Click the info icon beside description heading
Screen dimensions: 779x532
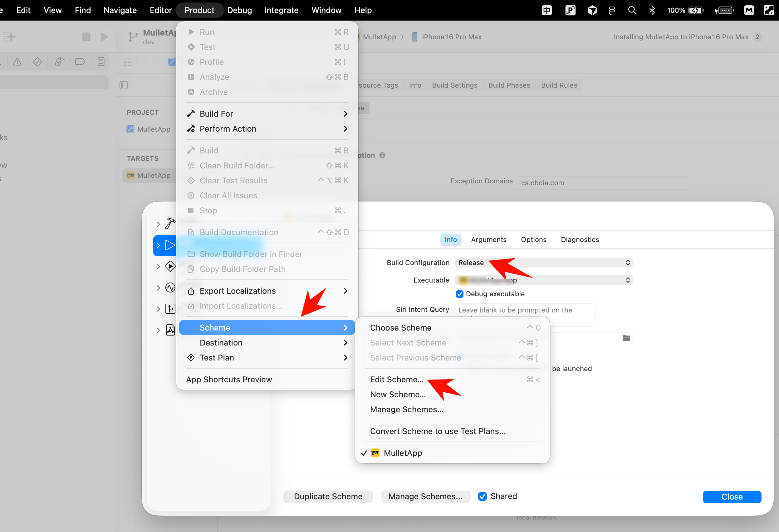click(382, 155)
